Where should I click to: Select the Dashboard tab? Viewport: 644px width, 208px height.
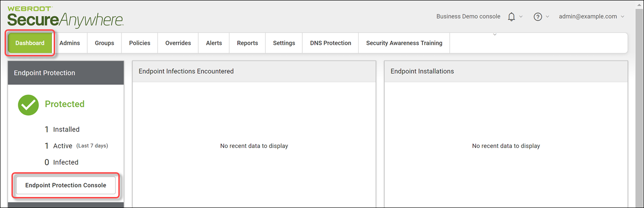point(30,43)
